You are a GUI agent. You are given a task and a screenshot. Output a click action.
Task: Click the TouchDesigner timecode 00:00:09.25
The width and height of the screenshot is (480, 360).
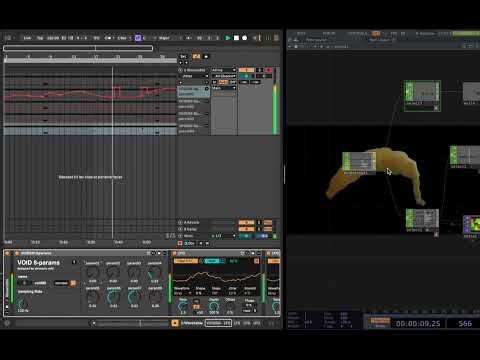tap(418, 323)
